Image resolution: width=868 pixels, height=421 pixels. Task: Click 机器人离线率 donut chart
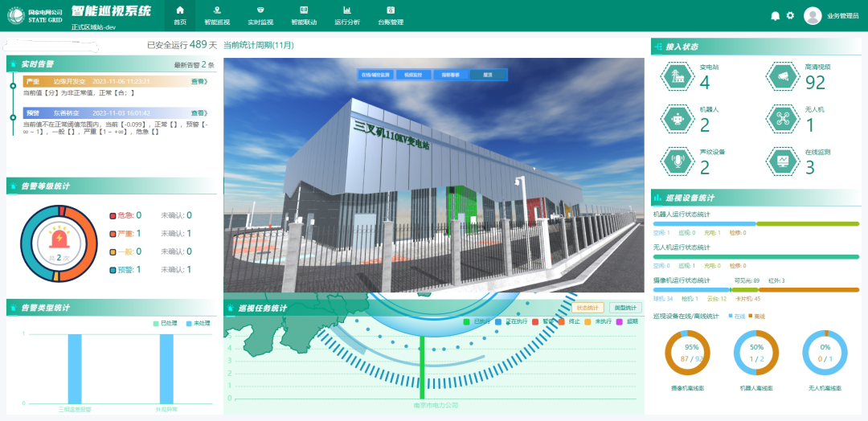tap(756, 353)
